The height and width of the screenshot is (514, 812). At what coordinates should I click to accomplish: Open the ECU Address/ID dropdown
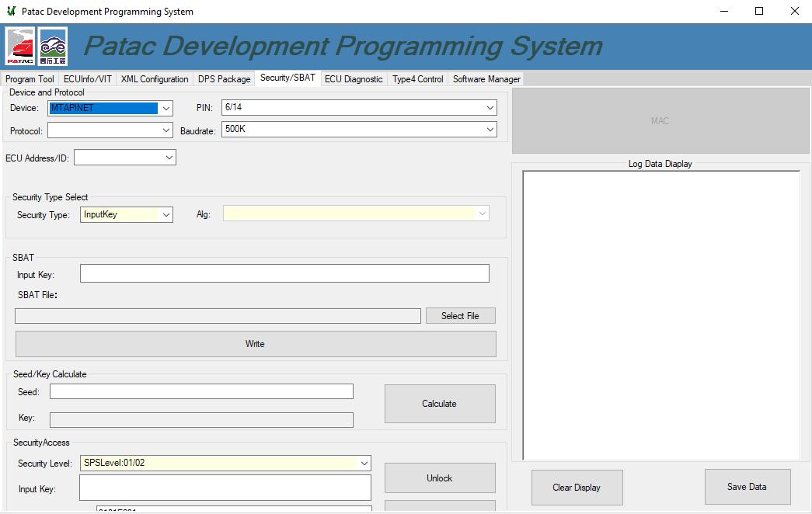[x=167, y=157]
